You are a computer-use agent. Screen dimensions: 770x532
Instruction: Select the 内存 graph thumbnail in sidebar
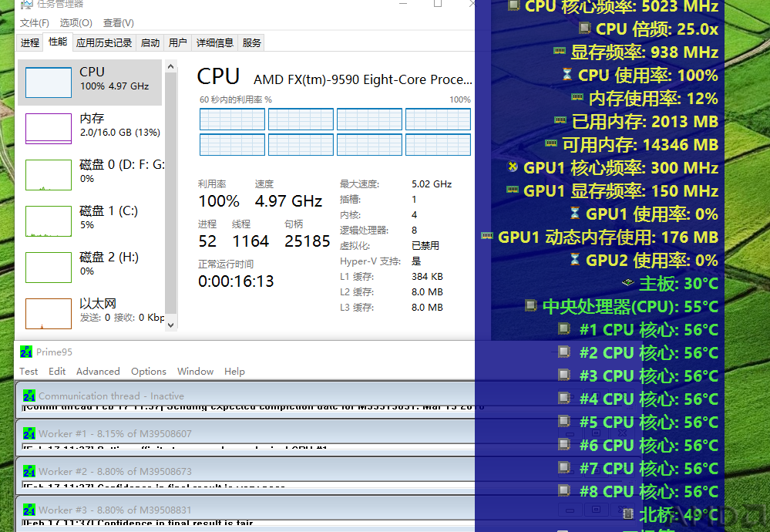(x=48, y=129)
